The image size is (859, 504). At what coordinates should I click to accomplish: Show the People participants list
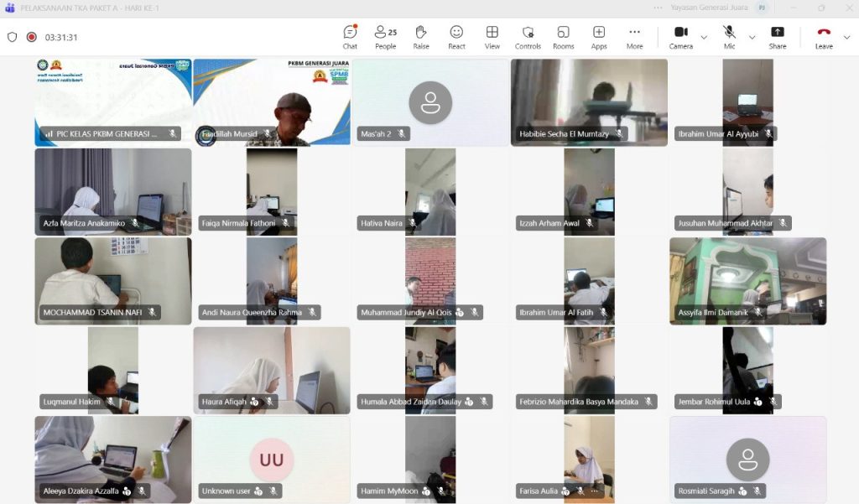(385, 36)
